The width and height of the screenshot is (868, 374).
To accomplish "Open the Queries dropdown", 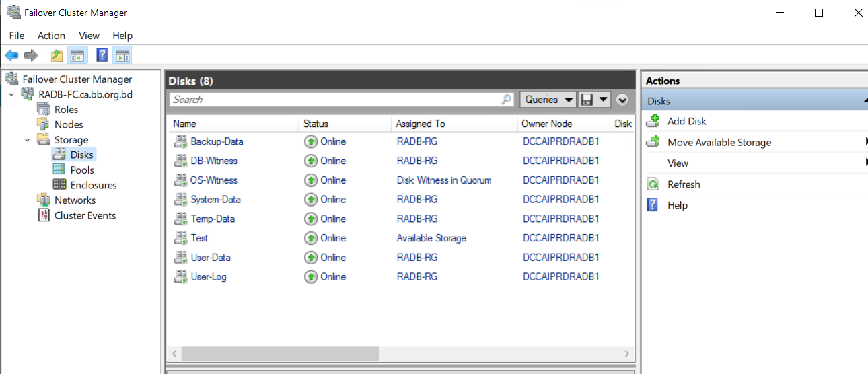I will pos(548,100).
